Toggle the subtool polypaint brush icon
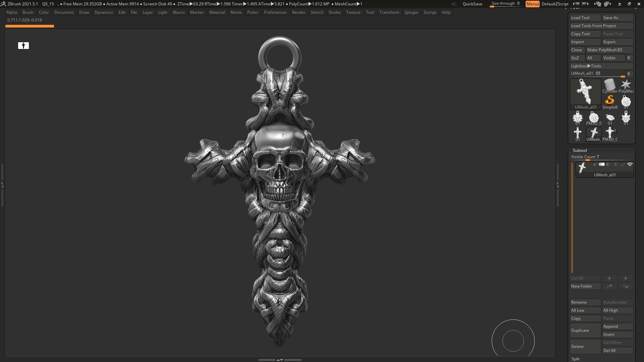Viewport: 644px width, 362px height. coord(623,164)
